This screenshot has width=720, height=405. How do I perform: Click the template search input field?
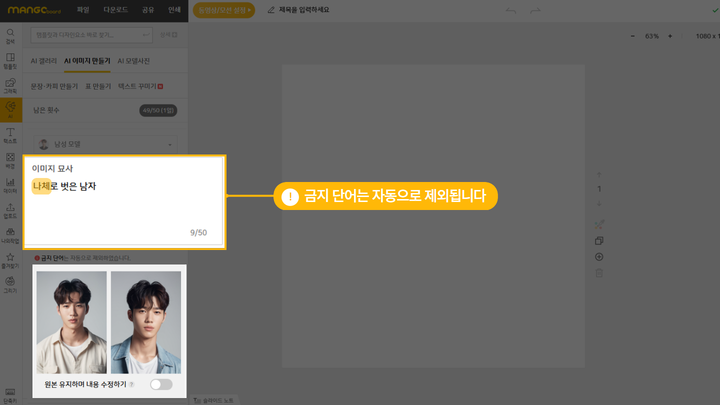coord(91,35)
